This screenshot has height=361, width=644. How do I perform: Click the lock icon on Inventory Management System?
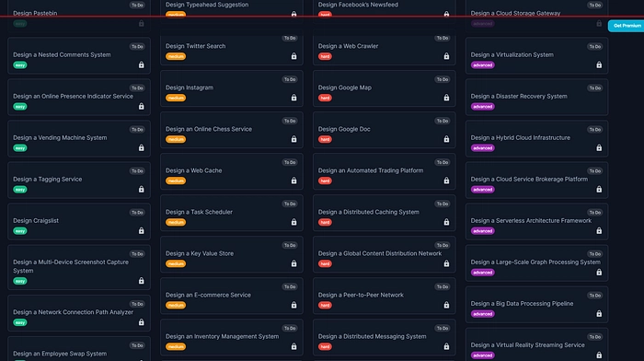(293, 346)
